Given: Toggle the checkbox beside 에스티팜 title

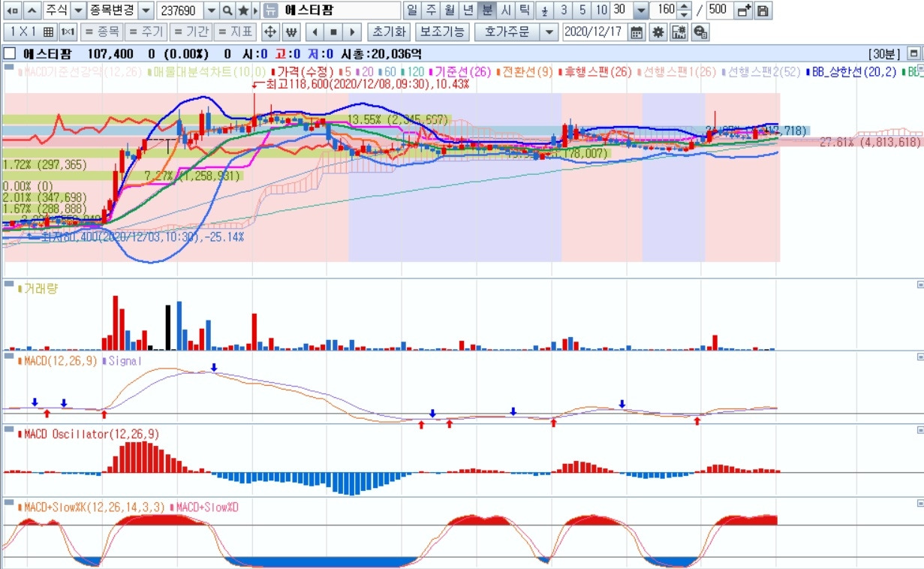Looking at the screenshot, I should (10, 54).
